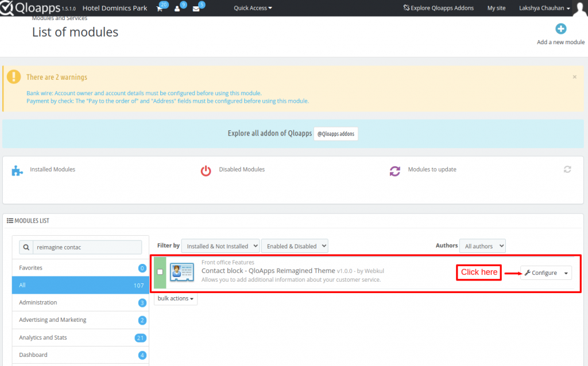588x366 pixels.
Task: Click the 'Front office Features' label
Action: tap(227, 262)
